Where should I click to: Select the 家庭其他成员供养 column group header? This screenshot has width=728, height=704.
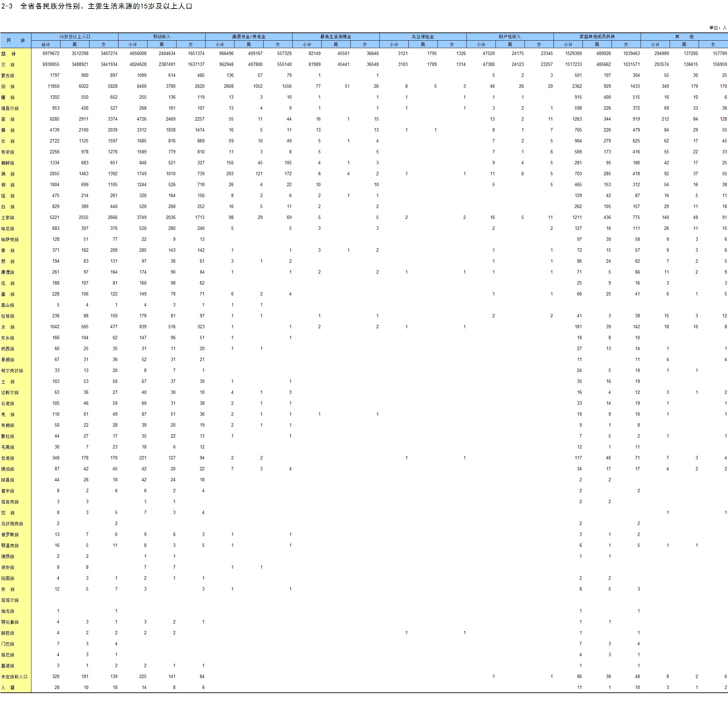[x=597, y=37]
